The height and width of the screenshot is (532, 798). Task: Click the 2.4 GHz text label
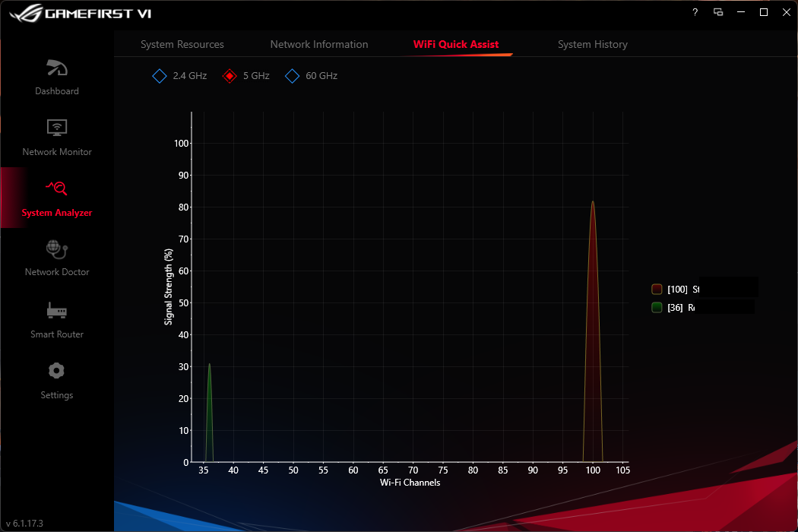click(190, 76)
